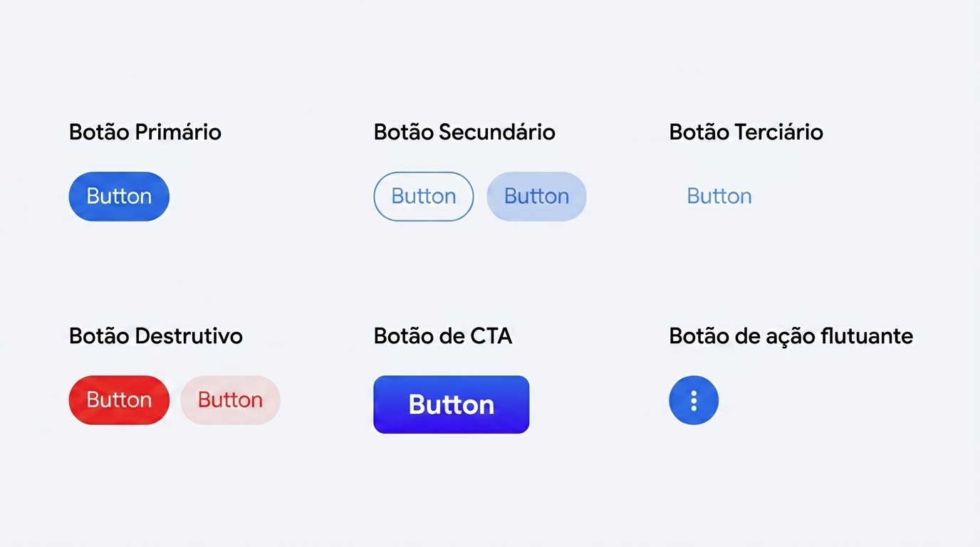Viewport: 980px width, 547px height.
Task: Click the floating action three-dots icon
Action: tap(694, 400)
